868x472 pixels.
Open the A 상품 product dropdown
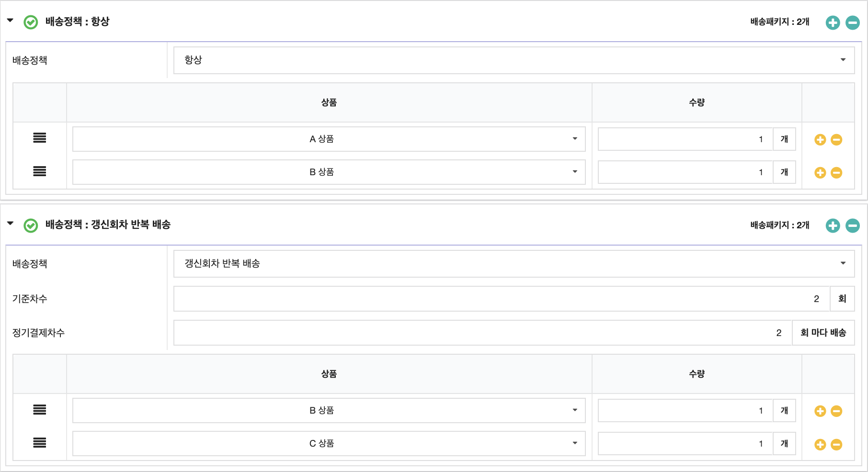[x=329, y=139]
